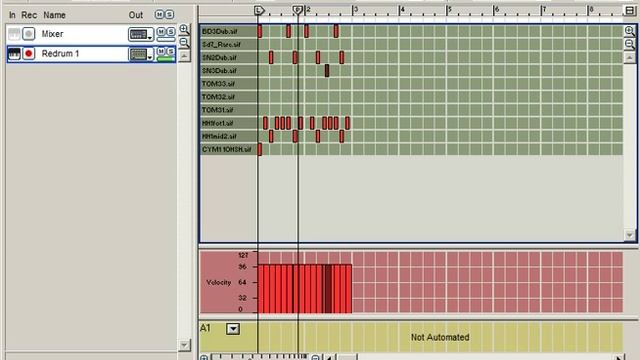This screenshot has height=360, width=640.
Task: Select the SN3Dub.aif drum lane
Action: click(229, 71)
